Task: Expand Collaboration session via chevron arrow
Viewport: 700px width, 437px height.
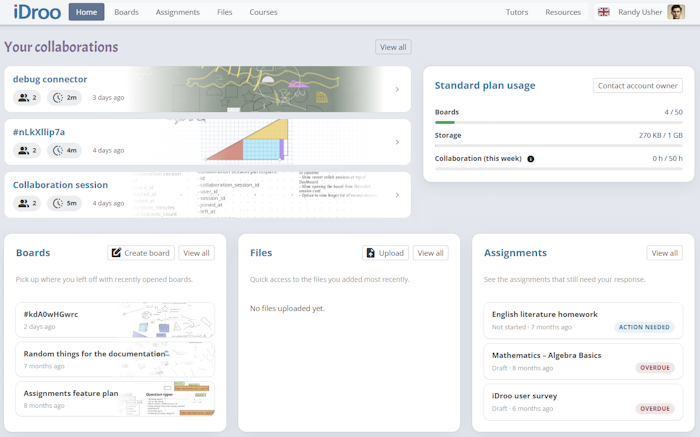Action: tap(397, 195)
